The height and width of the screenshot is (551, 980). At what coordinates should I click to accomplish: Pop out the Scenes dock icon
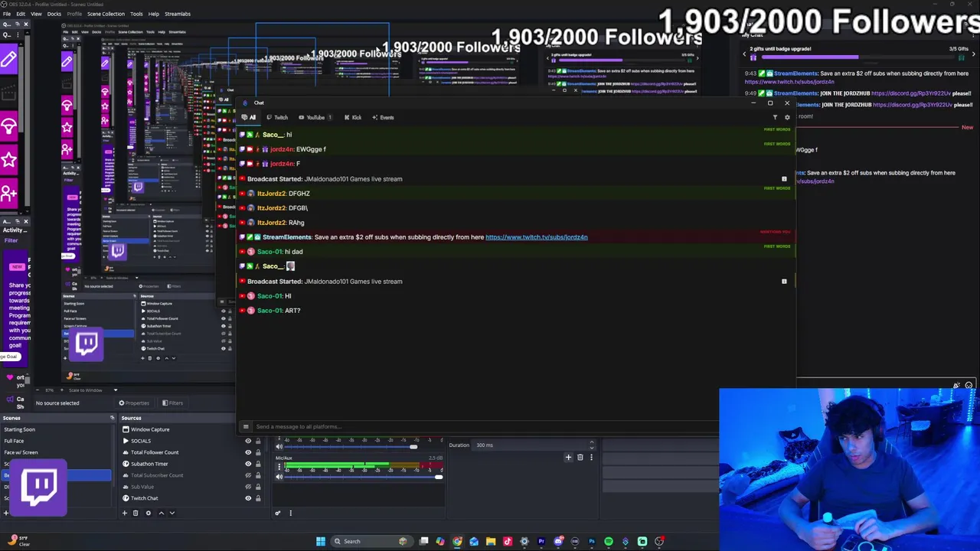(x=112, y=418)
